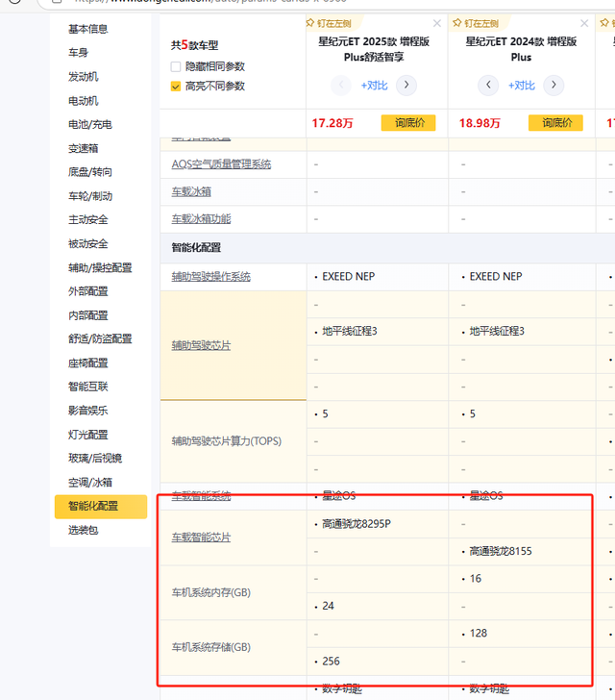Screen dimensions: 615x700
Task: Show next trim after 2025款 增程版
Action: click(406, 85)
